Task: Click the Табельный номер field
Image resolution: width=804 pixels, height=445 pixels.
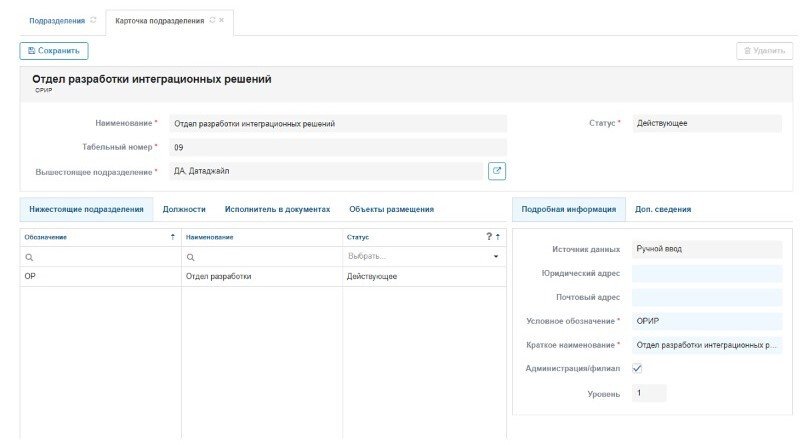Action: coord(337,147)
